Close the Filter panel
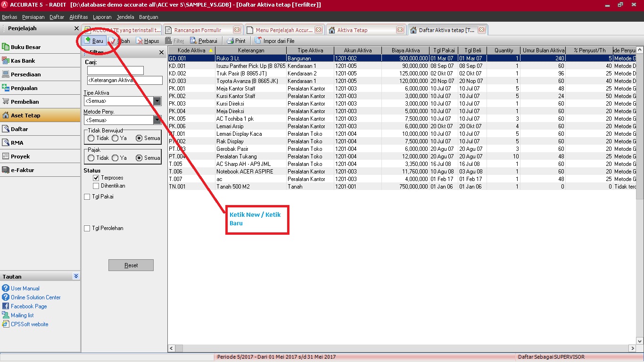The image size is (644, 362). pyautogui.click(x=161, y=52)
